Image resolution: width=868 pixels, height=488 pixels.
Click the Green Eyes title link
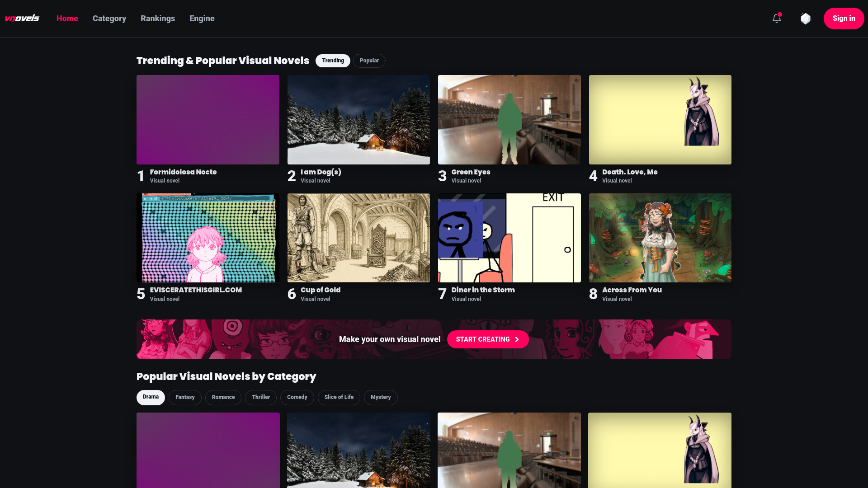tap(471, 172)
